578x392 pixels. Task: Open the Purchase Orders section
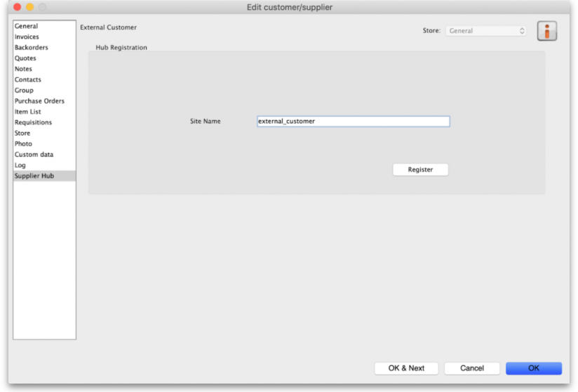click(39, 101)
